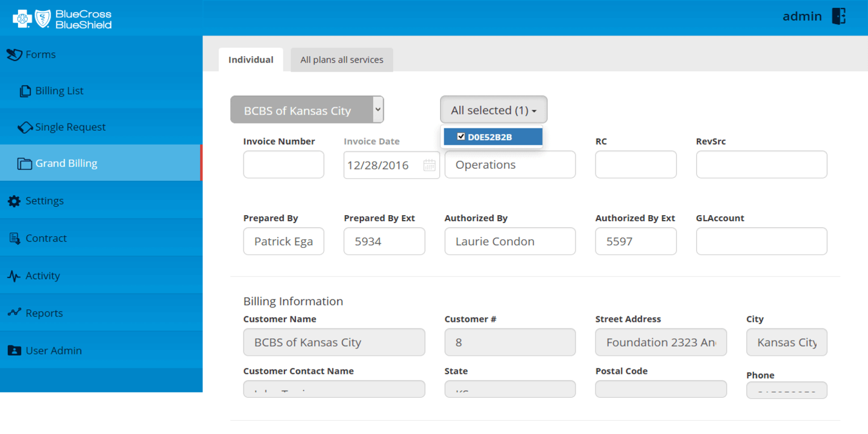Collapse the All selected (1) dropdown
Viewport: 868px width, 434px height.
[x=494, y=110]
